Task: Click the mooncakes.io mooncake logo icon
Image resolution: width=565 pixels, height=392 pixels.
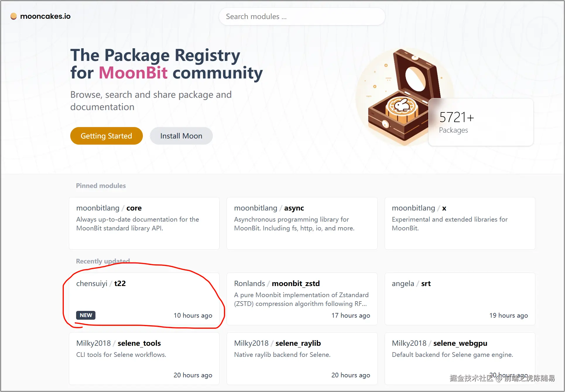Action: coord(13,16)
